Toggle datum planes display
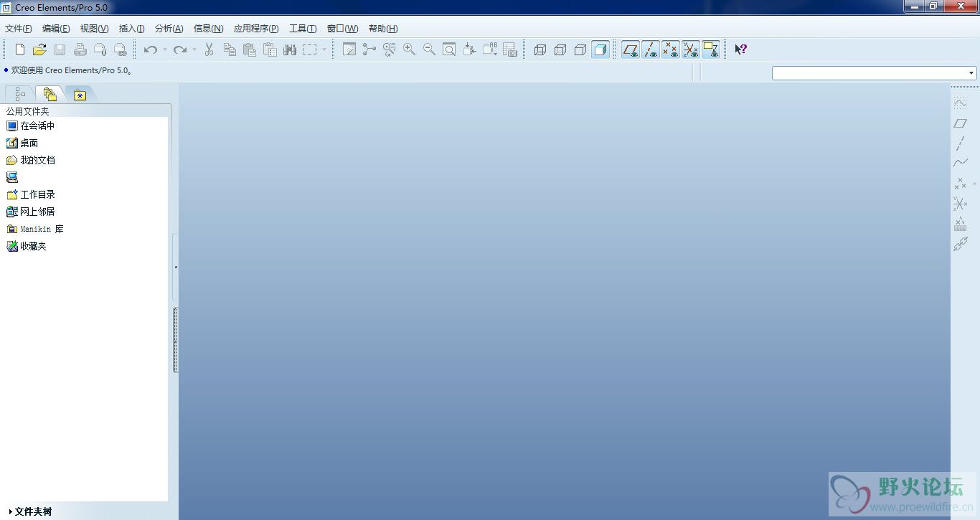 [x=631, y=49]
